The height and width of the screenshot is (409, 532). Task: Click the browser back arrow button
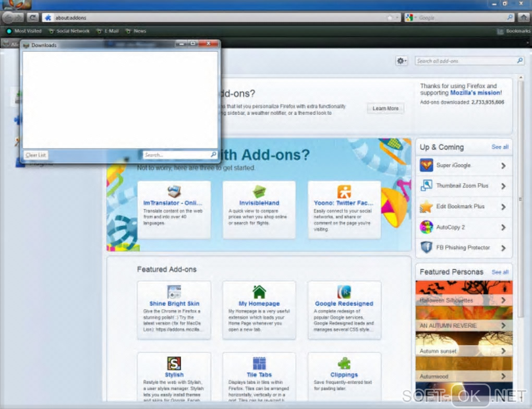pos(9,17)
